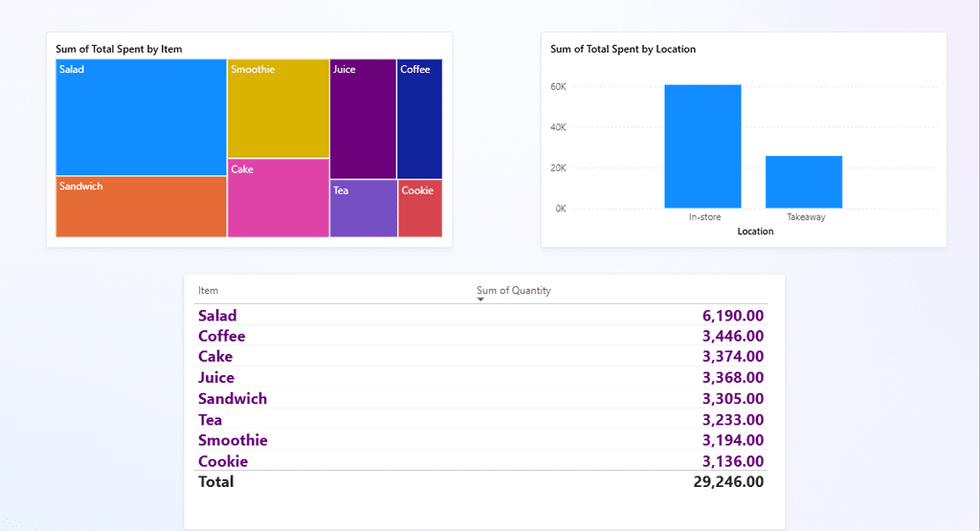980x531 pixels.
Task: Select the Takeaway bar in the chart
Action: point(804,182)
